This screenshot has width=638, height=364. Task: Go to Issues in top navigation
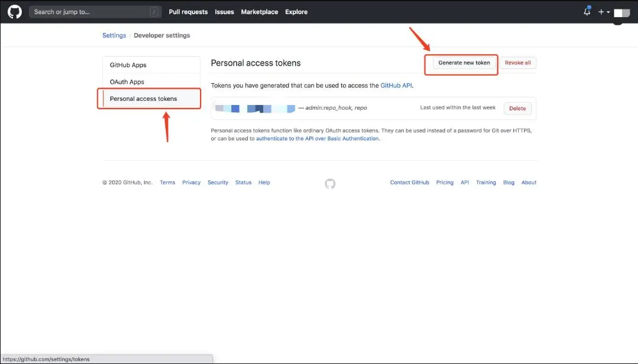click(224, 12)
